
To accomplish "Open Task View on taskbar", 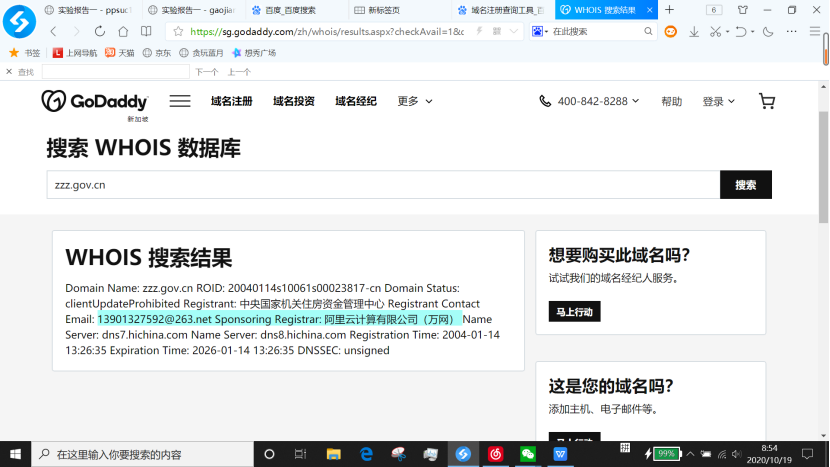I will pos(301,454).
